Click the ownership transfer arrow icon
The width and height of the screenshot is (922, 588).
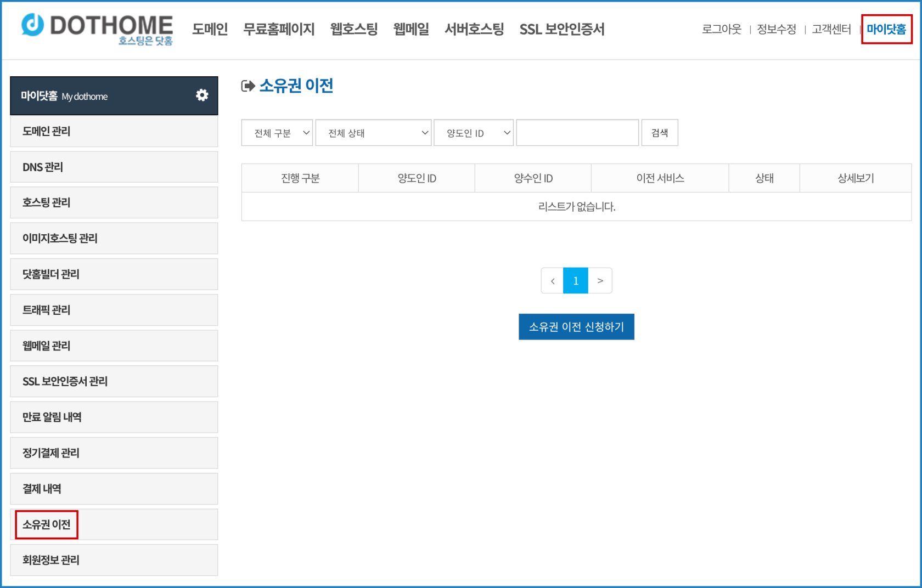(248, 85)
